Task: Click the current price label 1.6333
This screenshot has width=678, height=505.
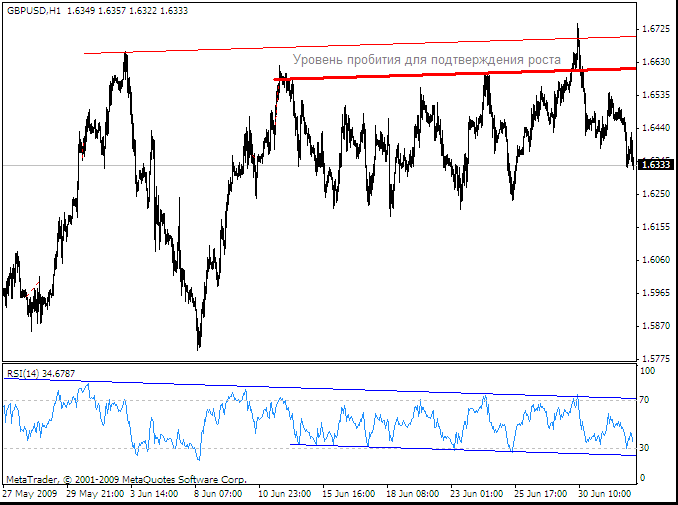Action: (x=656, y=165)
